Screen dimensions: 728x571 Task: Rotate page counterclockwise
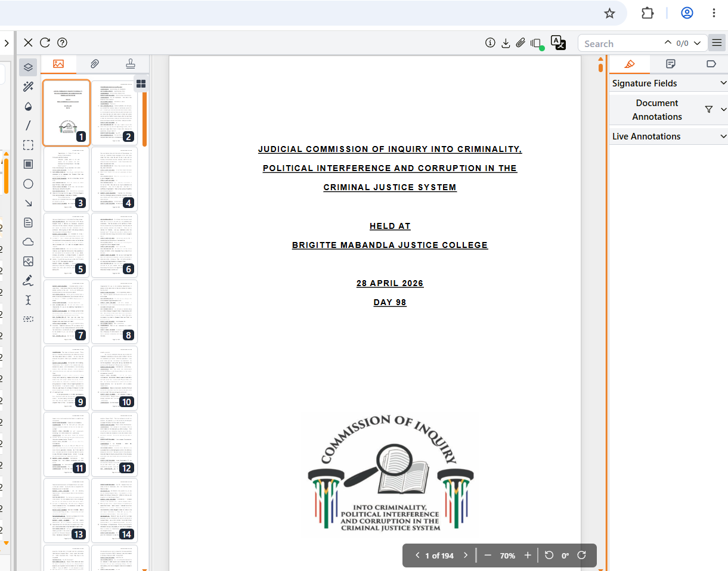pyautogui.click(x=549, y=556)
